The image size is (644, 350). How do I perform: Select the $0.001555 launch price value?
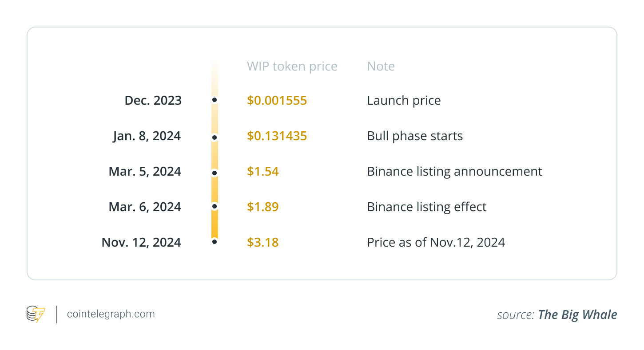click(277, 100)
